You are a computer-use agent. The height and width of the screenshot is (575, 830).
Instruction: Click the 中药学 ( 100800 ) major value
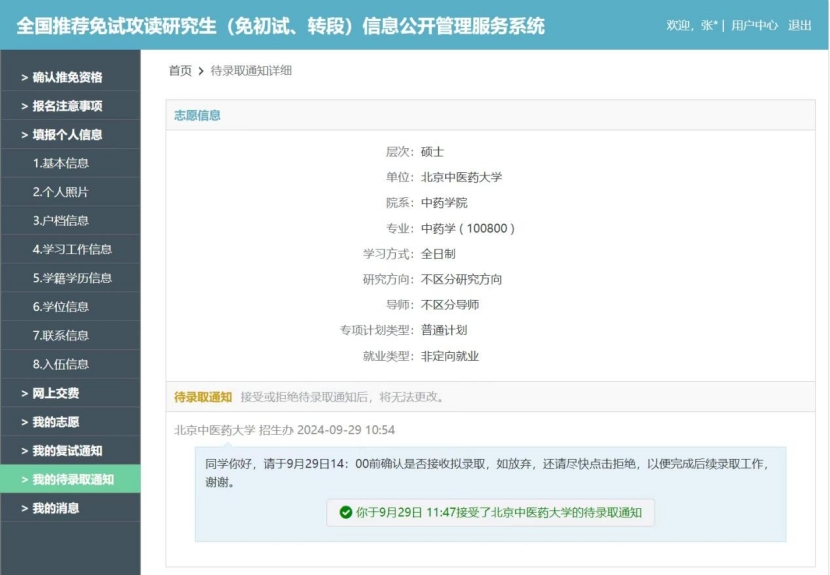click(x=468, y=228)
